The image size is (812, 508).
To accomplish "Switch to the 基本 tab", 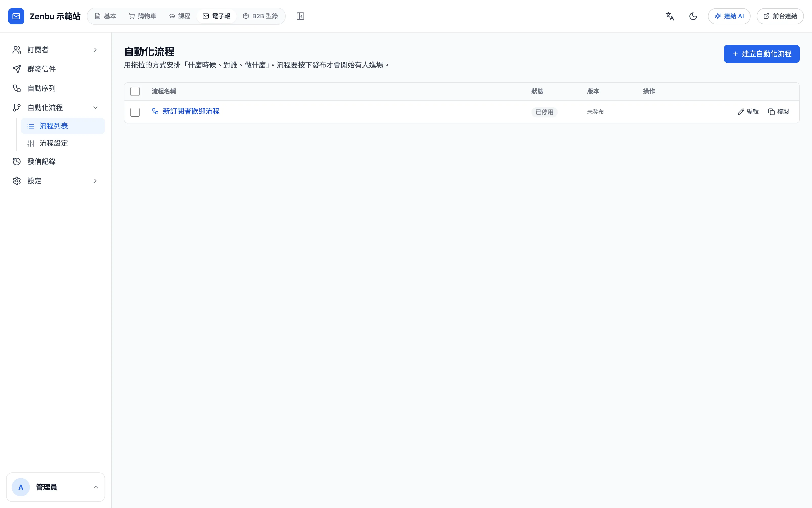I will coord(105,16).
